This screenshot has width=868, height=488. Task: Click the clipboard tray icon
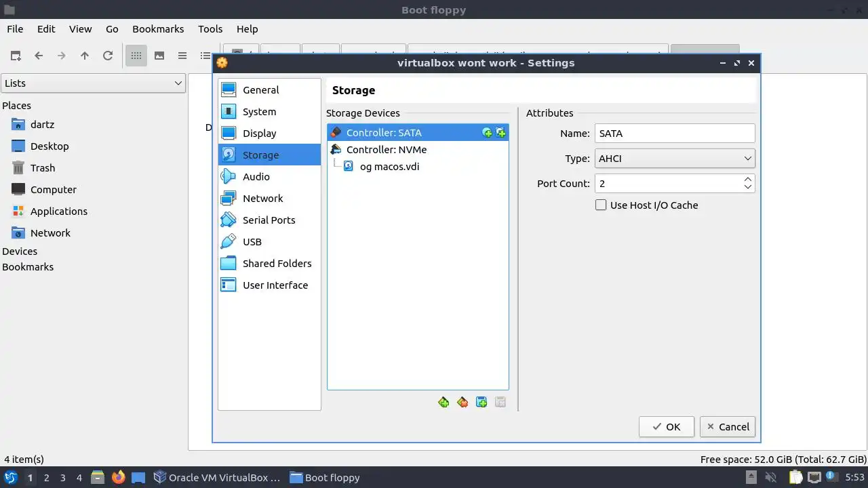[x=795, y=477]
